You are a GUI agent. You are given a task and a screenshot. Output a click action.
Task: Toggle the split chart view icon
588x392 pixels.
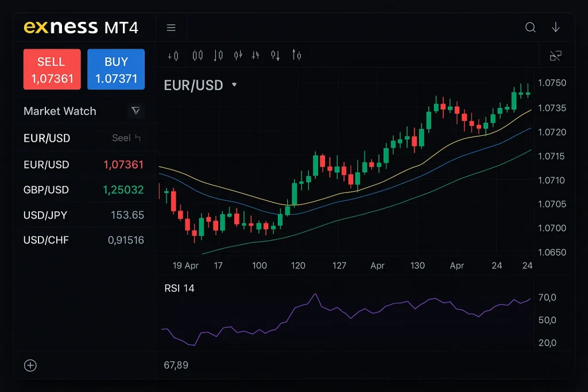tap(555, 55)
